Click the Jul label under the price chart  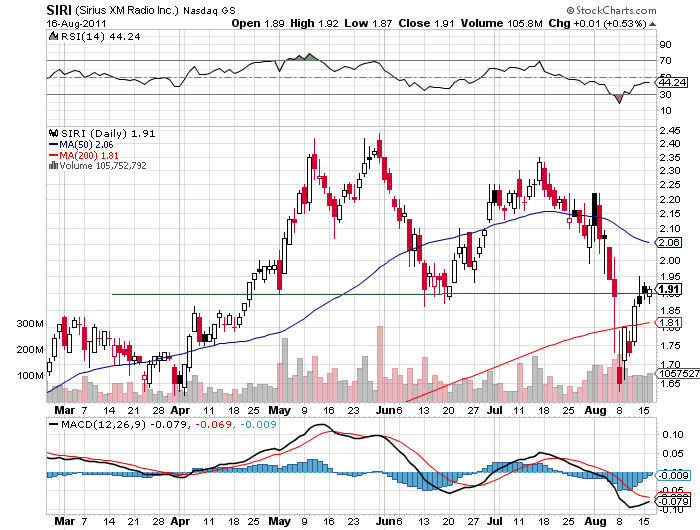496,410
